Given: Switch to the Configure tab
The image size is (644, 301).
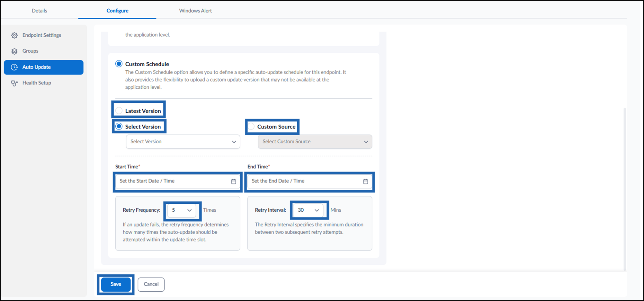Looking at the screenshot, I should [117, 11].
